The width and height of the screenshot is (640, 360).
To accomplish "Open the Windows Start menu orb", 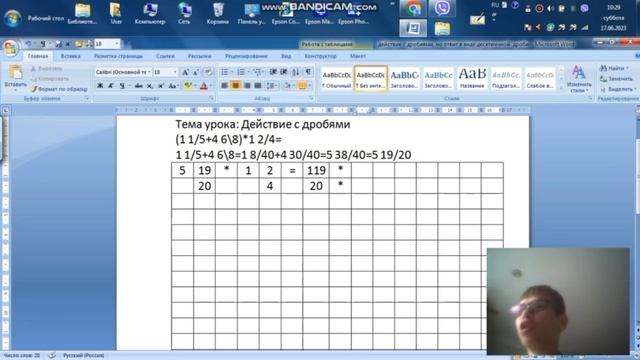I will coord(12,18).
